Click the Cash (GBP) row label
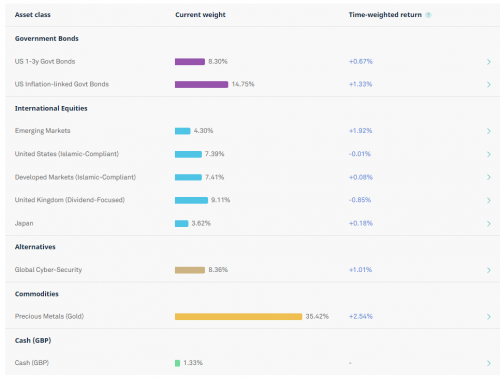This screenshot has width=500, height=379. point(32,363)
